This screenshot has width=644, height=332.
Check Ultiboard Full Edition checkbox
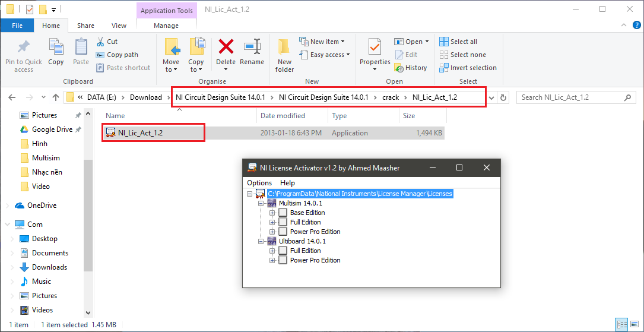pyautogui.click(x=283, y=250)
